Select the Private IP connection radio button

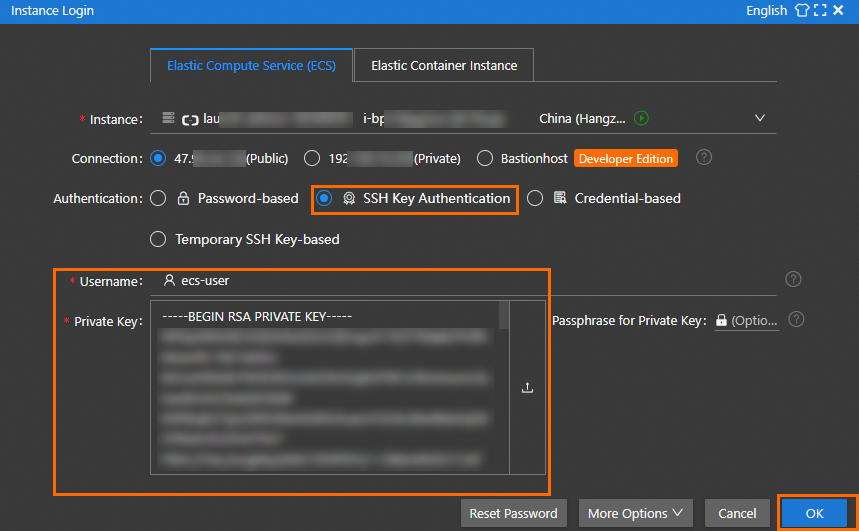point(312,158)
